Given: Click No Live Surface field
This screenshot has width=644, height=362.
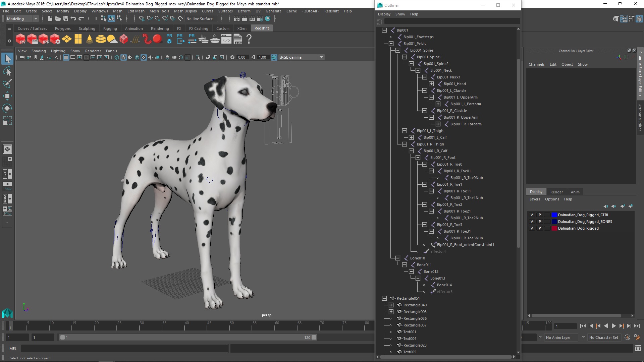Looking at the screenshot, I should point(201,19).
